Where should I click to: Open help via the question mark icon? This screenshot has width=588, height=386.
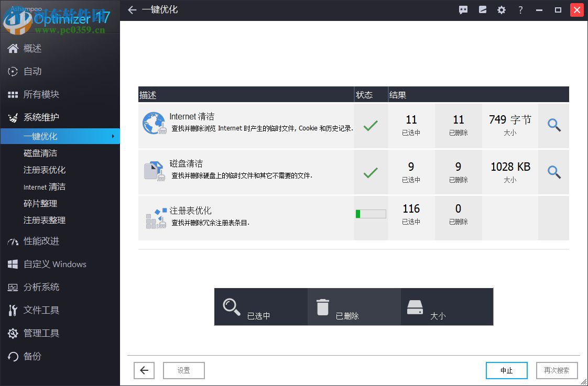520,9
